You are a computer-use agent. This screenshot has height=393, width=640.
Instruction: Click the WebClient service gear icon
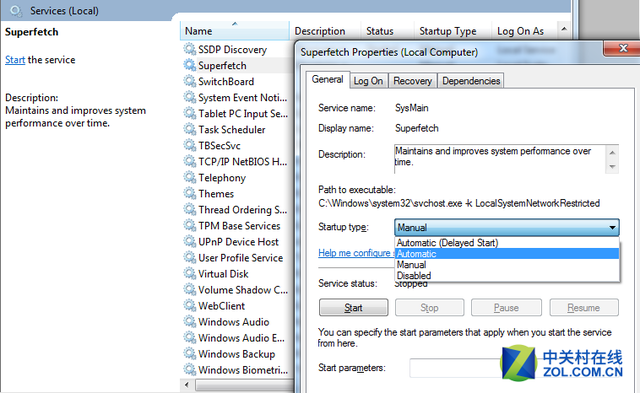[x=189, y=306]
